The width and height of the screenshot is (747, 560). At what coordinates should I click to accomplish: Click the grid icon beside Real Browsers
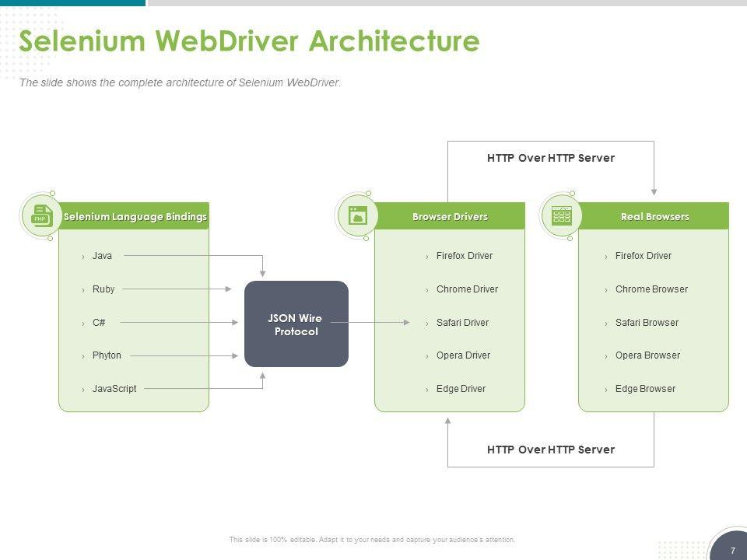tap(561, 215)
